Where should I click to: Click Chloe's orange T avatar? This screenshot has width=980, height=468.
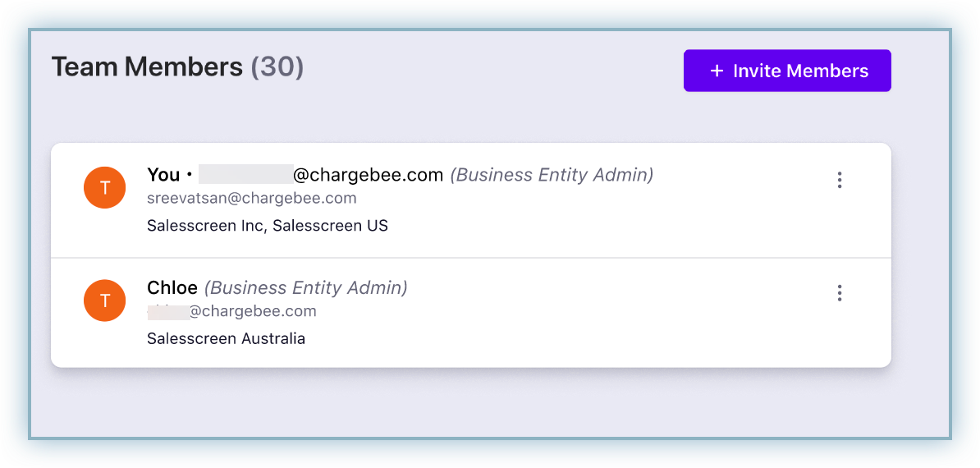[104, 301]
